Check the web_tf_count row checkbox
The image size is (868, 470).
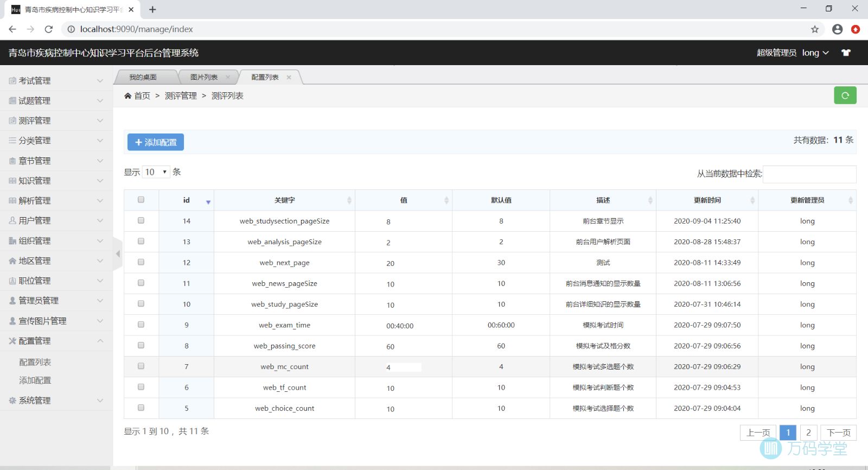[141, 387]
